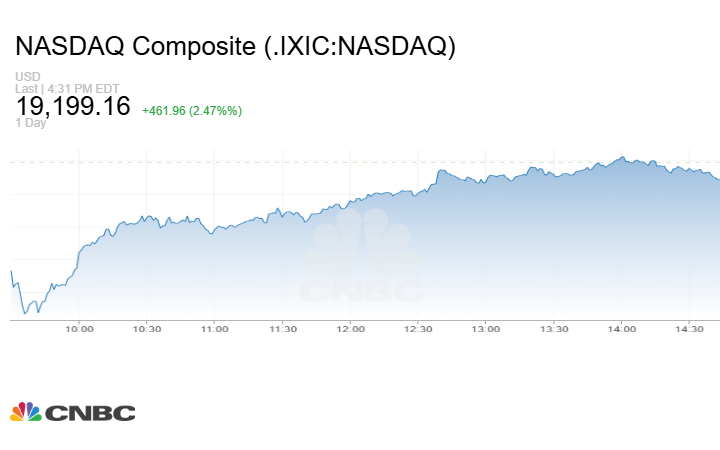This screenshot has height=450, width=720.
Task: Click the 12:30 time axis marker
Action: pyautogui.click(x=418, y=328)
